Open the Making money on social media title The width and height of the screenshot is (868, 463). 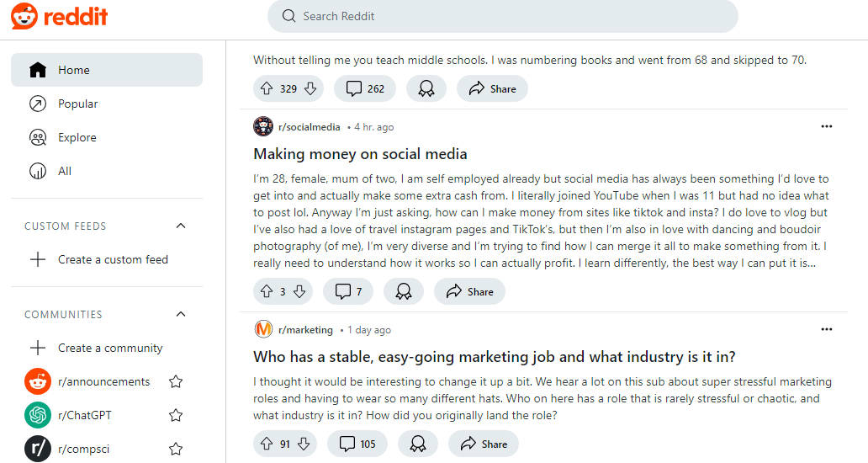pyautogui.click(x=360, y=154)
